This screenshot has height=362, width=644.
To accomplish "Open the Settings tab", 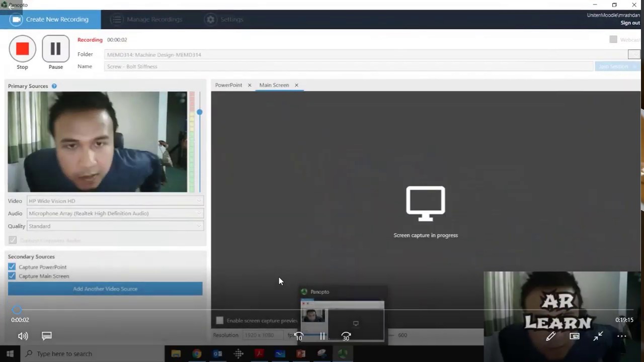I will 224,19.
